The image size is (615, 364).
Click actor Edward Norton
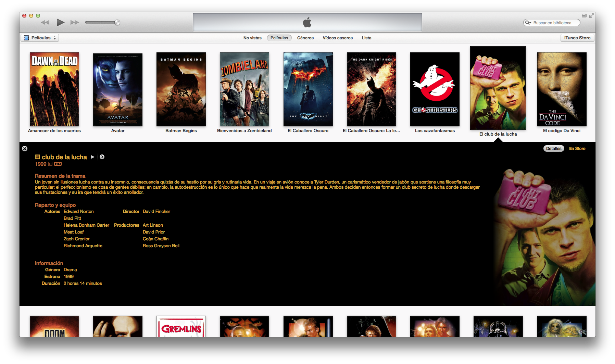(78, 212)
